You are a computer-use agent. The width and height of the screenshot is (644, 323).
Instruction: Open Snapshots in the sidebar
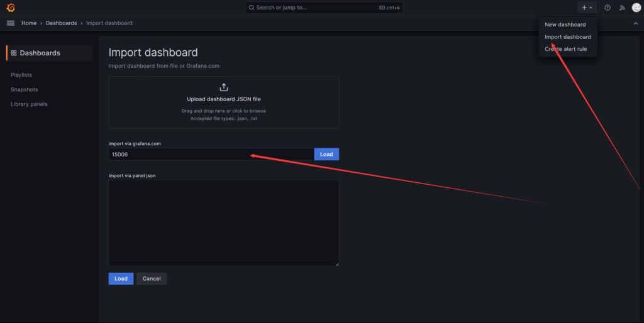pos(25,89)
